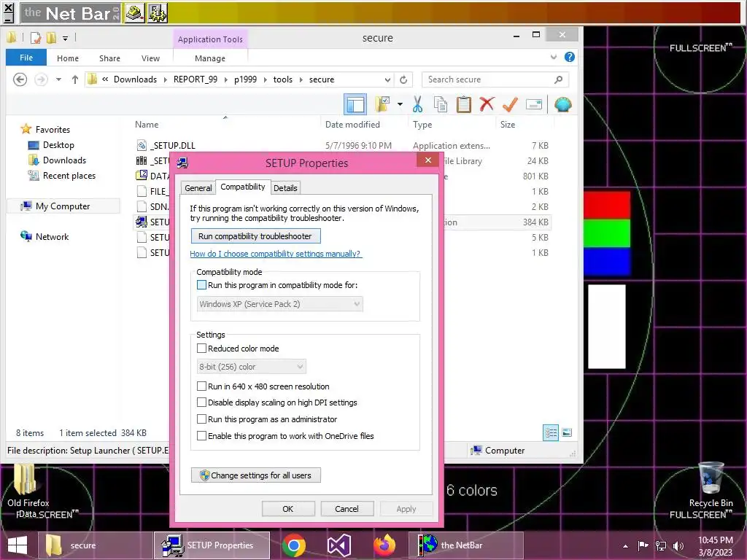
Task: Open Visual Studio from taskbar
Action: tap(339, 545)
